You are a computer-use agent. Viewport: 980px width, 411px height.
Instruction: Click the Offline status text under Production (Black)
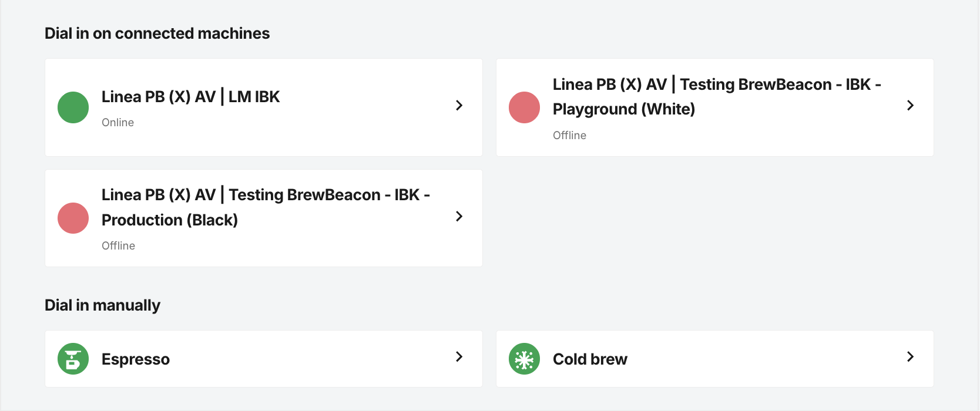pos(118,245)
